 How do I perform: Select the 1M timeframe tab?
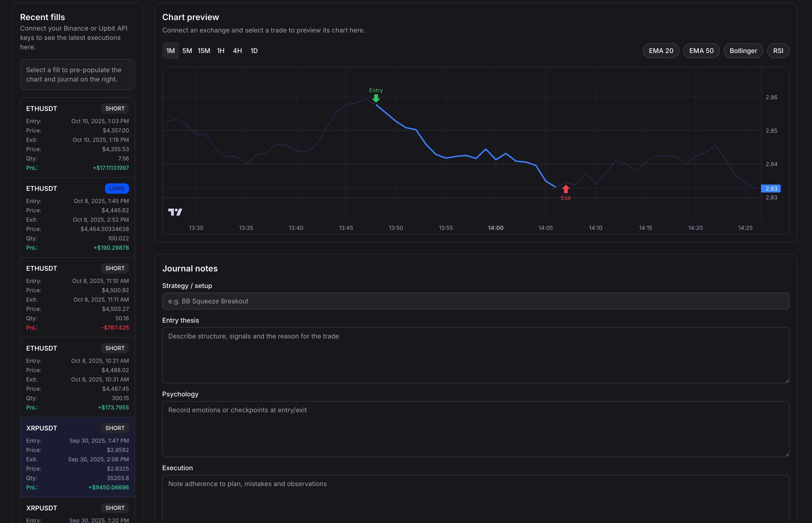coord(170,51)
